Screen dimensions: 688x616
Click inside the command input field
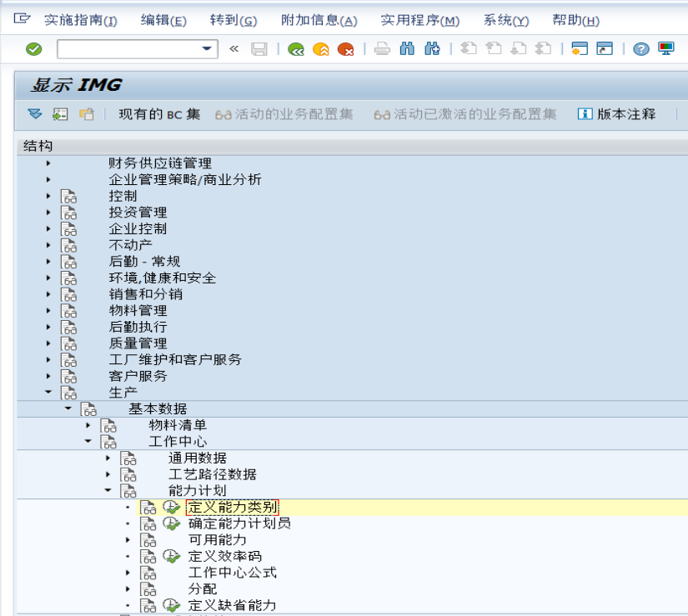pos(125,50)
